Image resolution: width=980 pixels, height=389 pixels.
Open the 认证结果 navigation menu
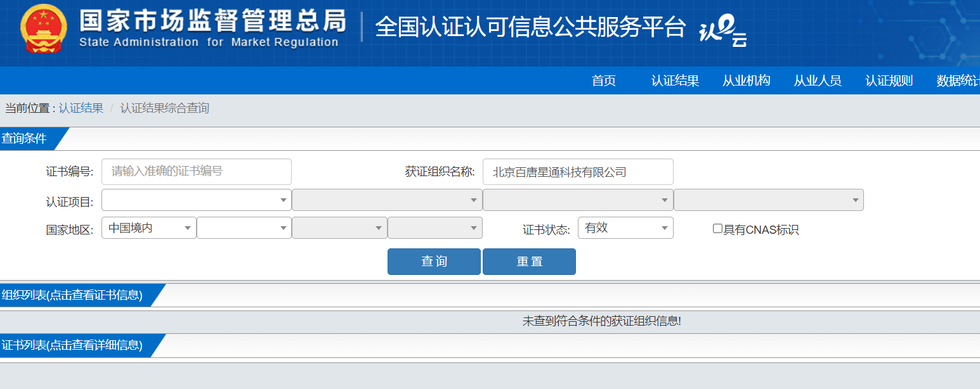click(x=675, y=80)
